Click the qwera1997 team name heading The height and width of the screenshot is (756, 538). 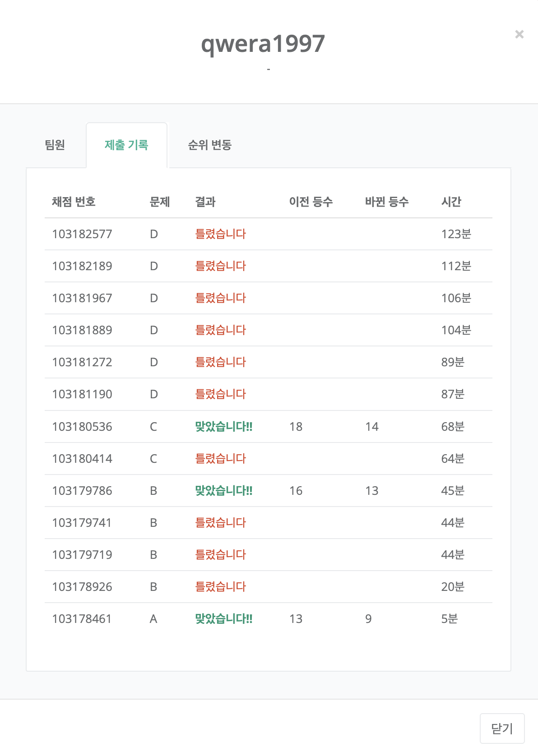coord(263,44)
